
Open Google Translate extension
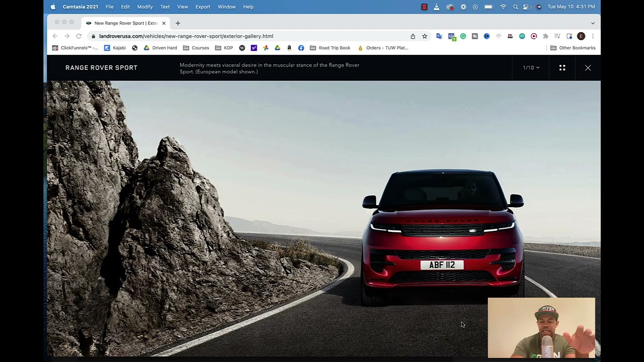pos(439,36)
